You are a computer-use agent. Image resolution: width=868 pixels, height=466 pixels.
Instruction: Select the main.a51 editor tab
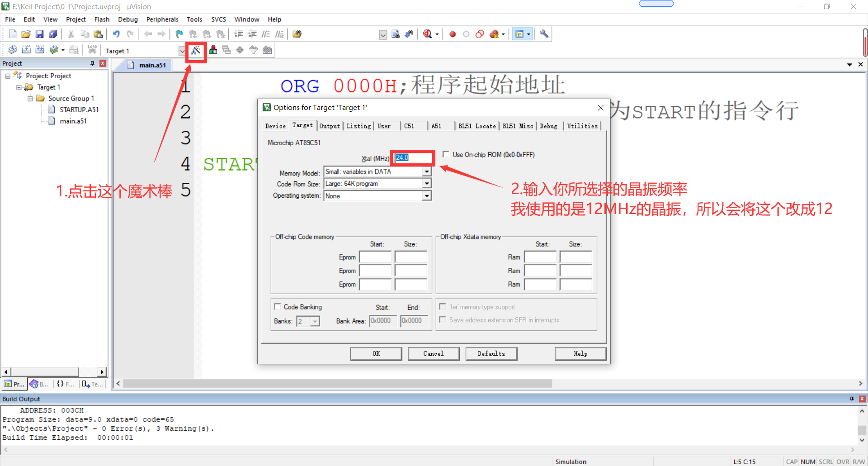[152, 65]
